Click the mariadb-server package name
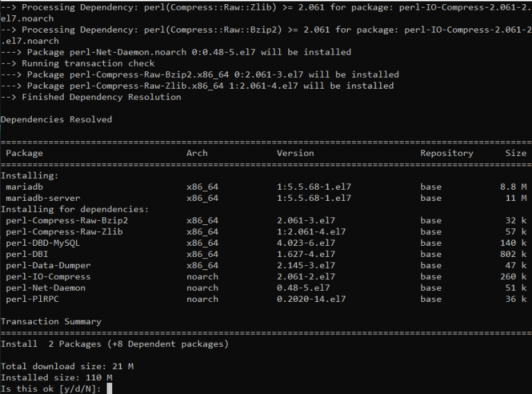This screenshot has width=532, height=394. (x=43, y=198)
